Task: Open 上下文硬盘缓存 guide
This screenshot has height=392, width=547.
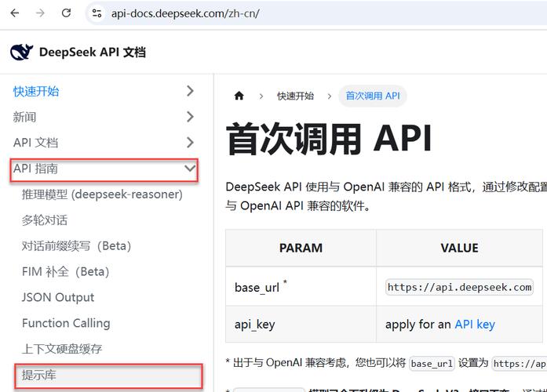Action: [x=62, y=349]
